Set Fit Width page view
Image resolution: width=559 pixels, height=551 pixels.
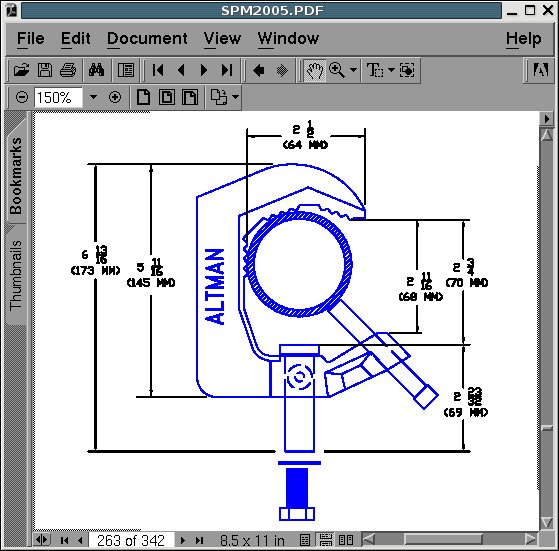coord(190,97)
